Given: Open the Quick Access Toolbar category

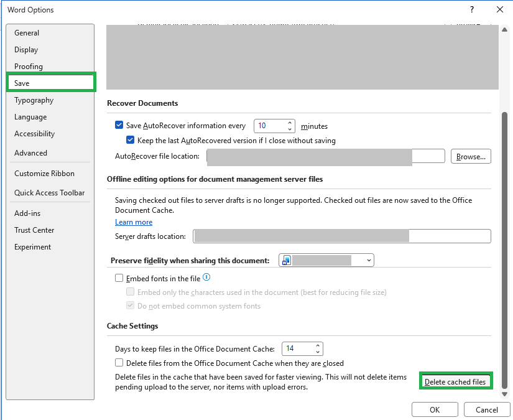Looking at the screenshot, I should 50,193.
